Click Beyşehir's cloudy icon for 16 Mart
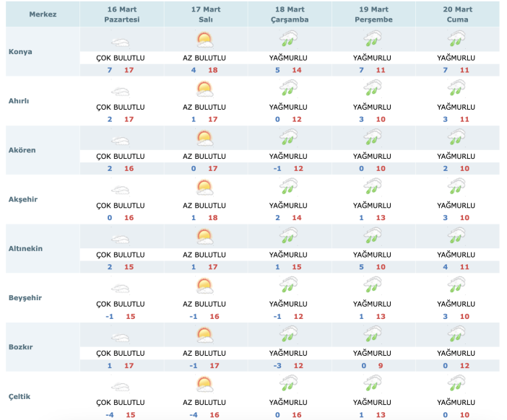Viewport: 507px width, 420px height. point(121,285)
